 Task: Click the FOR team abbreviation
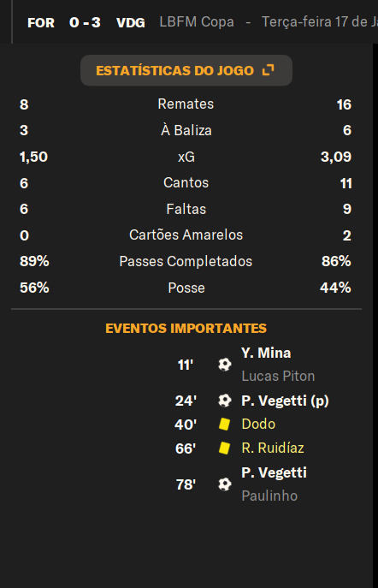click(41, 23)
